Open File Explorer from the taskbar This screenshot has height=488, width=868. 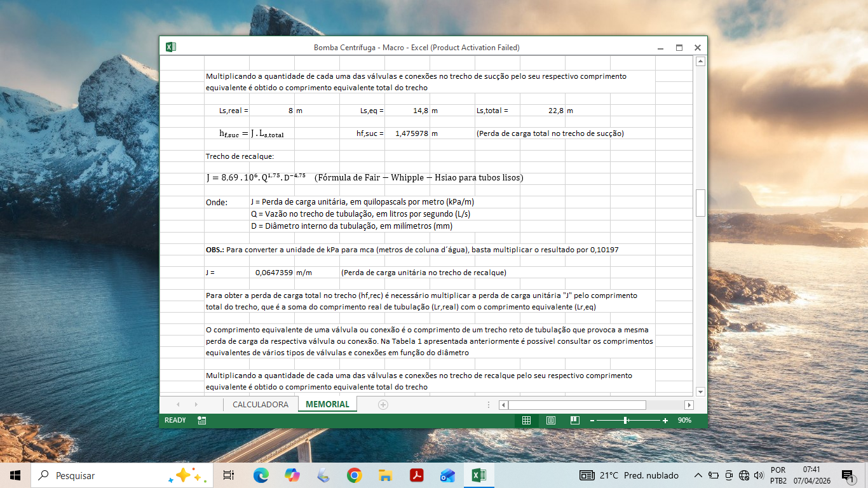[385, 475]
